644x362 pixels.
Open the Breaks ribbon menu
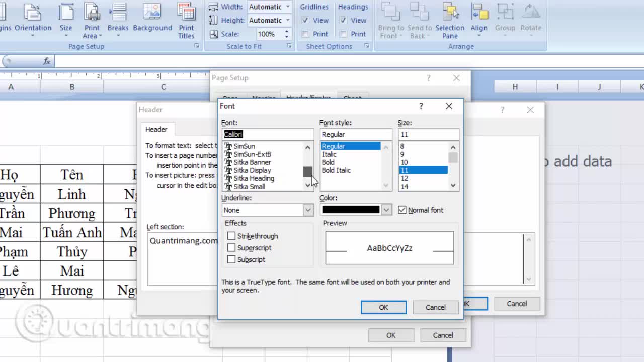(x=118, y=20)
